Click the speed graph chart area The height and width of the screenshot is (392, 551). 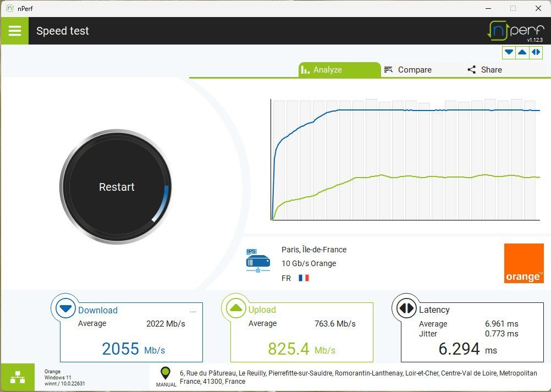click(x=405, y=159)
